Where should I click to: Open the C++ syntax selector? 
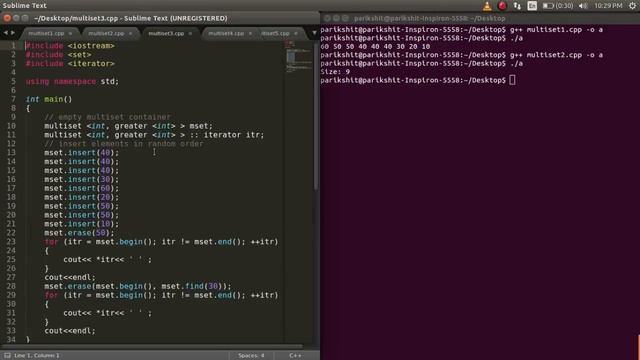[x=295, y=356]
